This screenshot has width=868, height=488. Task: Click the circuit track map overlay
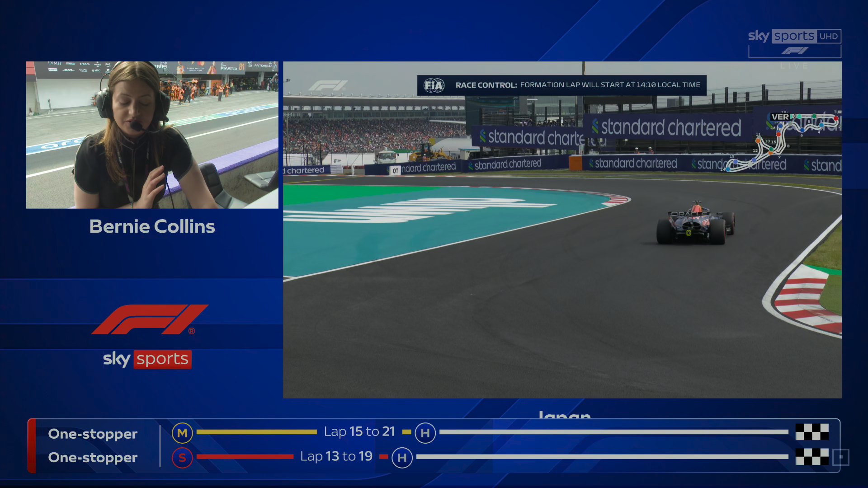tap(782, 142)
